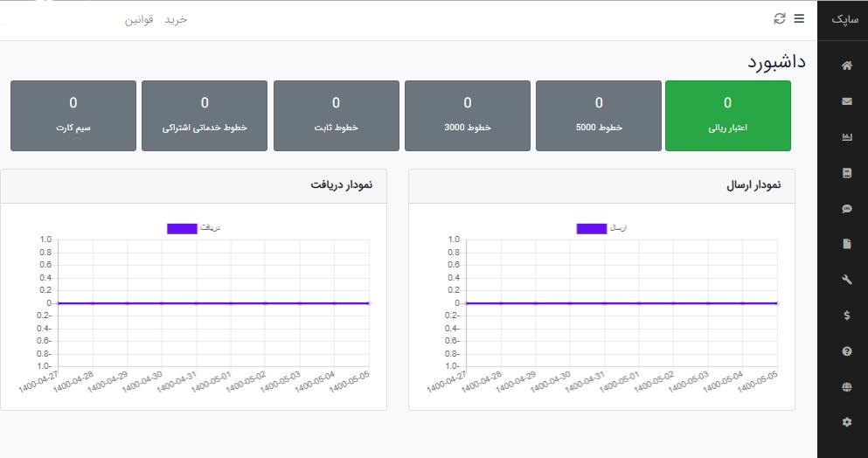Click the ساپک brand logo
This screenshot has height=458, width=868.
pyautogui.click(x=843, y=18)
